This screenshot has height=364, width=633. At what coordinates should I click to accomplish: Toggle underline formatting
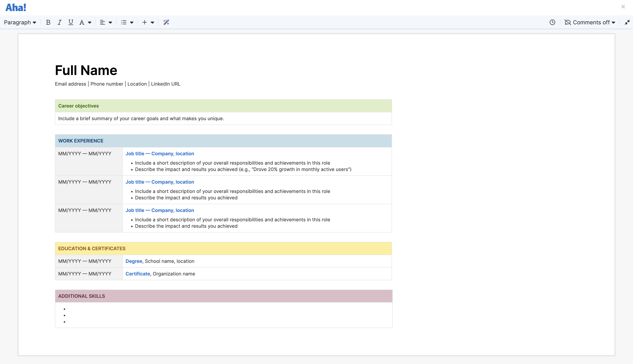(71, 22)
